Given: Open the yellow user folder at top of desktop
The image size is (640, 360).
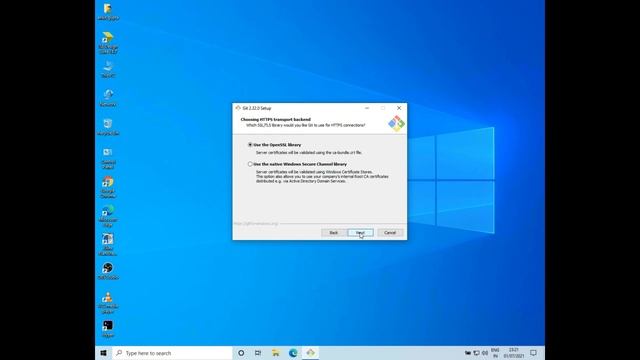Looking at the screenshot, I should pyautogui.click(x=108, y=11).
